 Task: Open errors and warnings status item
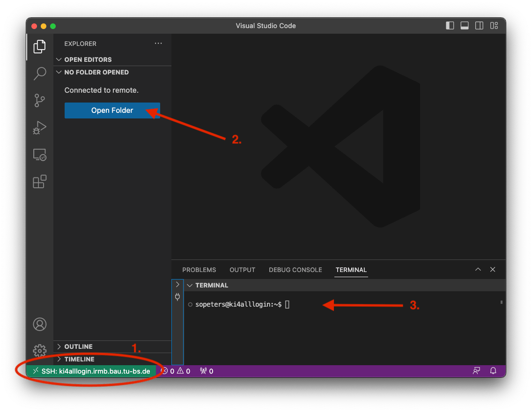click(x=176, y=371)
